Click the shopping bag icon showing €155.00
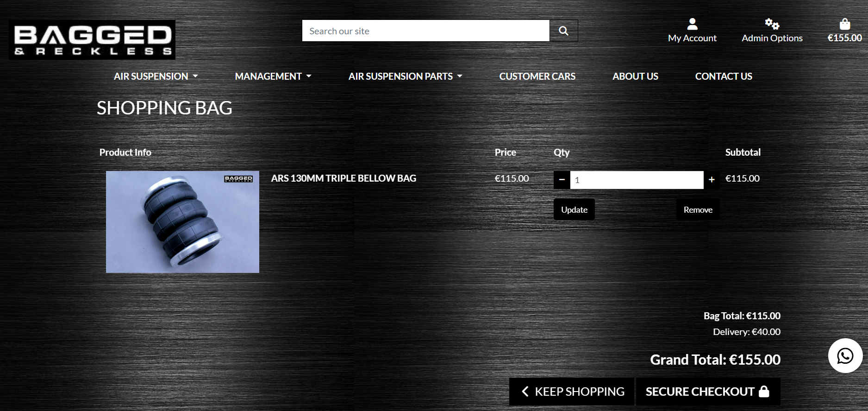This screenshot has height=411, width=868. tap(844, 25)
